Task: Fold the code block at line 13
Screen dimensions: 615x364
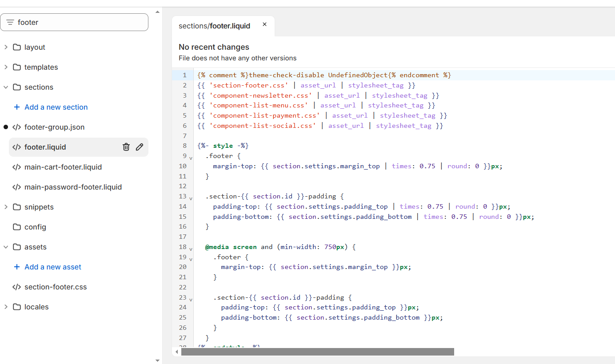Action: point(191,198)
